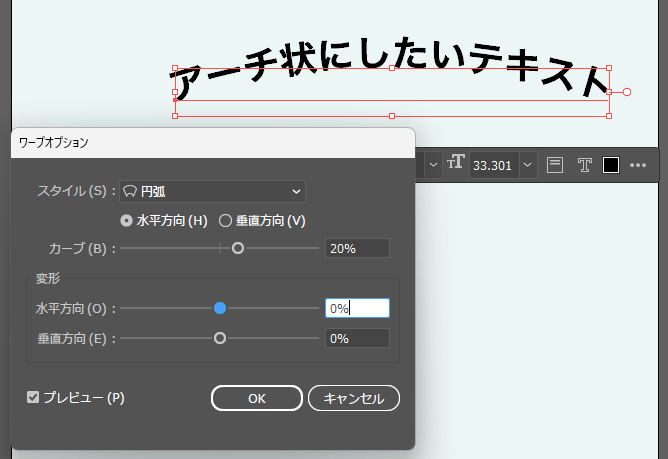This screenshot has width=668, height=459.
Task: Toggle the プレビュー (P) checkbox
Action: tap(33, 397)
